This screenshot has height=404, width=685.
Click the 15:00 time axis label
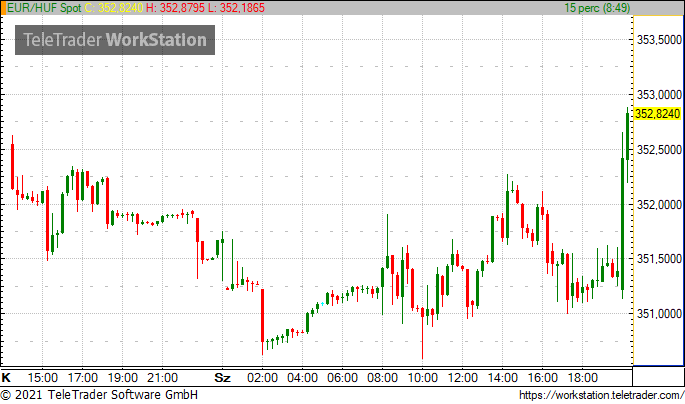tap(42, 377)
